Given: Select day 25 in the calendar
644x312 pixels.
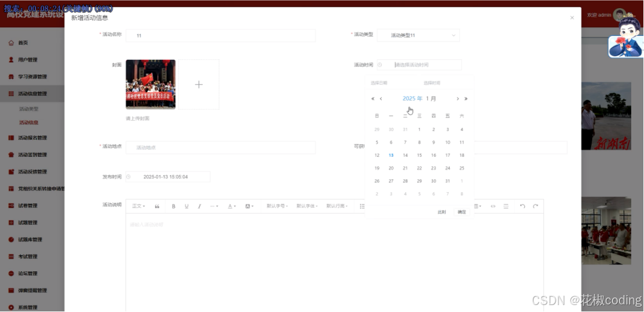Looking at the screenshot, I should tap(461, 168).
